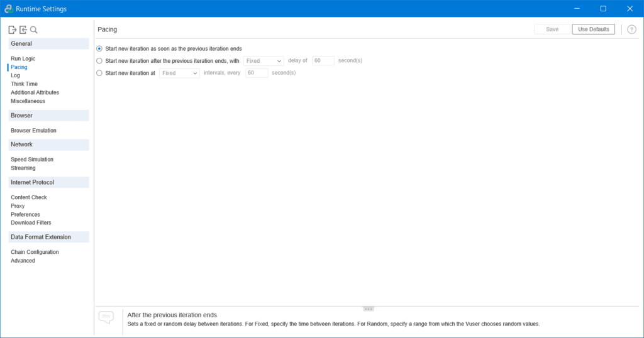Open Streaming settings
The image size is (644, 338).
tap(23, 168)
